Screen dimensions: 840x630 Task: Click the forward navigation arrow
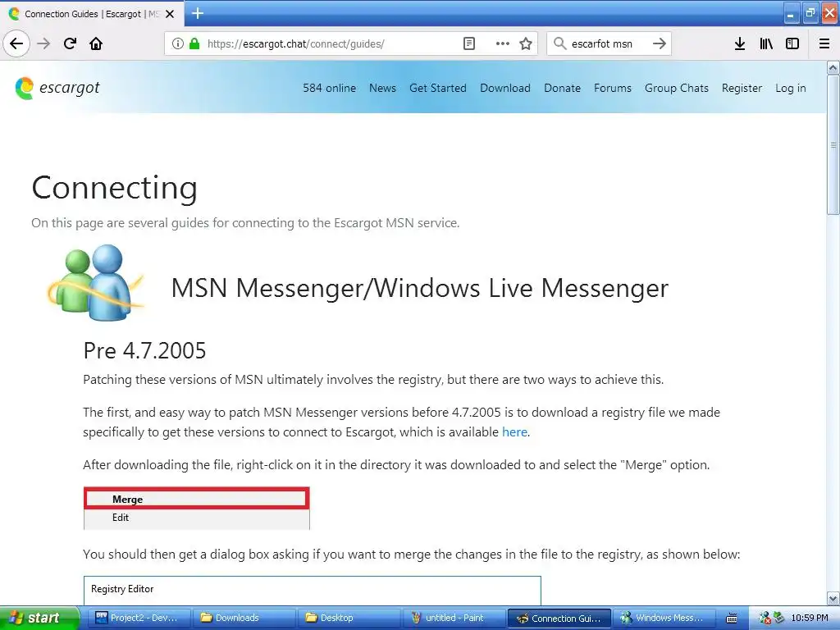[x=43, y=43]
